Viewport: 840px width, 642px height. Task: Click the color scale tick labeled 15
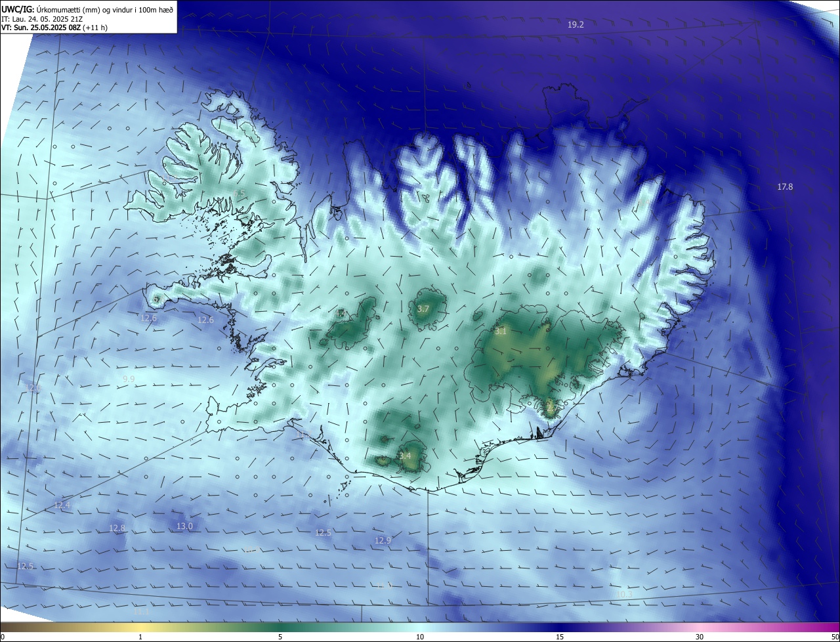tap(560, 637)
